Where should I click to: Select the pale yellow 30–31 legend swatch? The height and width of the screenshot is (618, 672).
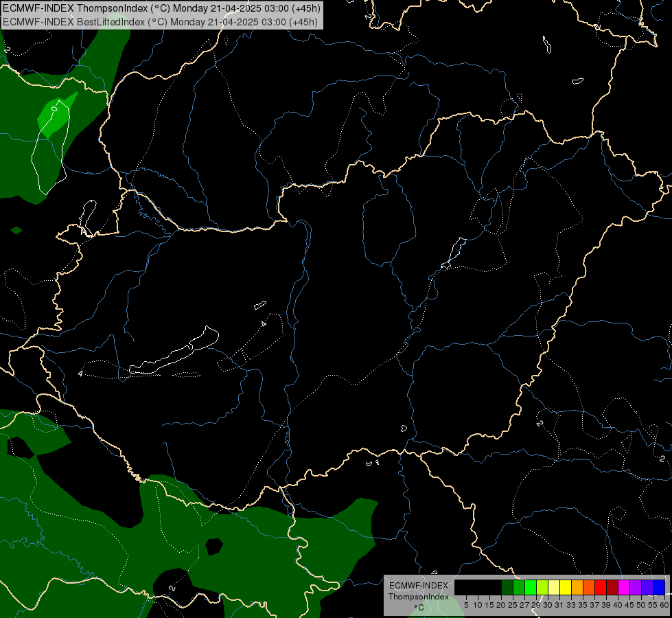pyautogui.click(x=554, y=587)
